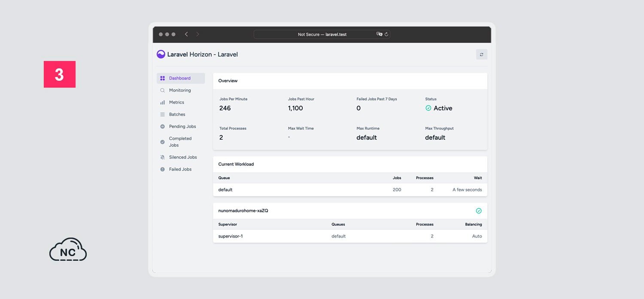This screenshot has width=644, height=299.
Task: Click the browser forward arrow
Action: click(197, 34)
